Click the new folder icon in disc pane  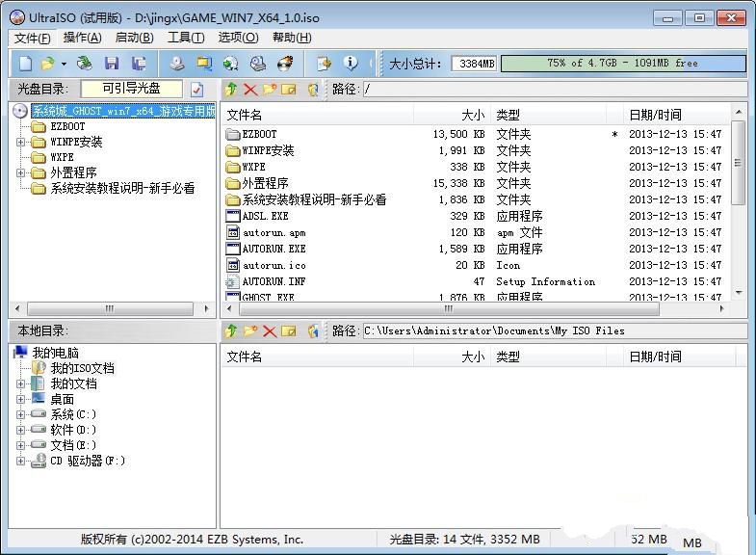click(x=270, y=90)
